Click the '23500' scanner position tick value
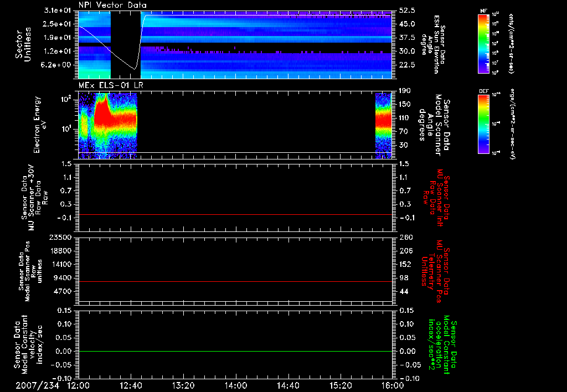 click(x=60, y=238)
